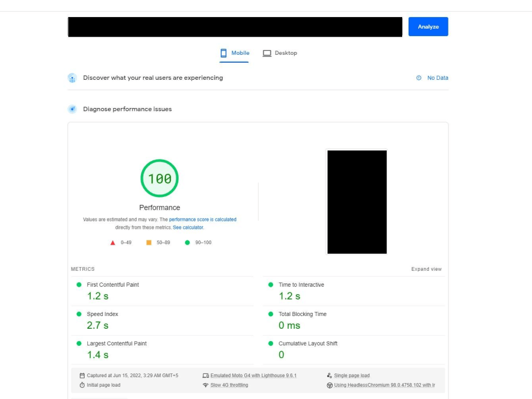
Task: Open the performance score is calculated link
Action: (x=203, y=220)
